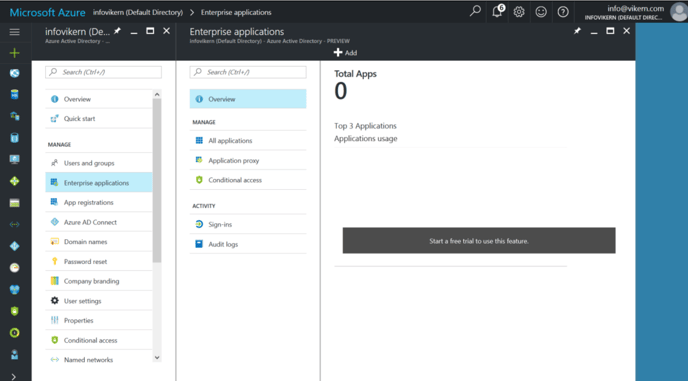Click the bucket storage icon in sidebar
This screenshot has height=381, width=688.
point(14,138)
